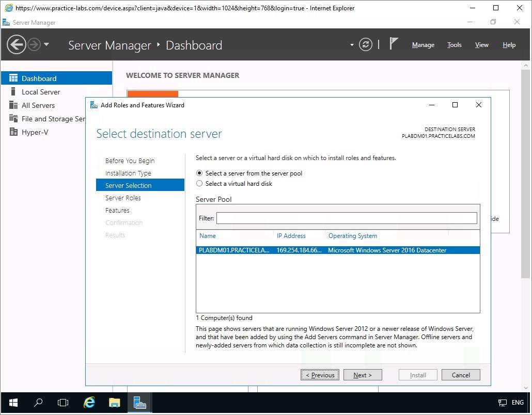Image resolution: width=532 pixels, height=415 pixels.
Task: Click the Local Server icon
Action: click(13, 91)
